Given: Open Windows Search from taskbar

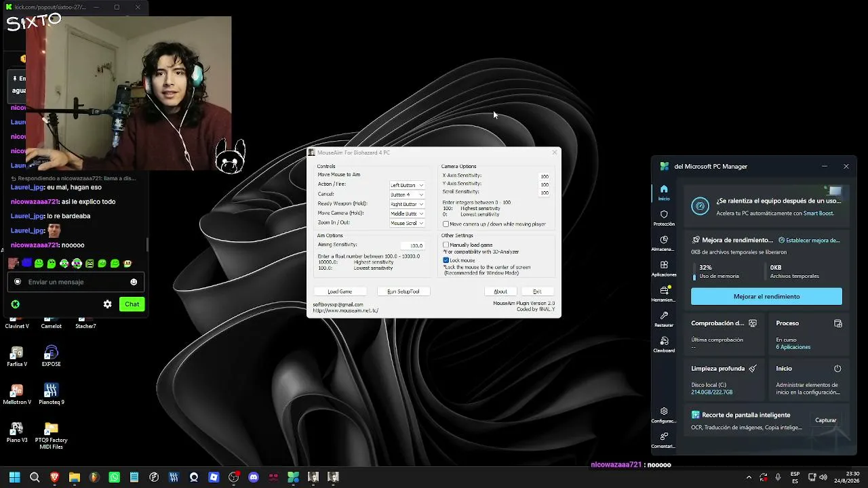Looking at the screenshot, I should click(35, 477).
